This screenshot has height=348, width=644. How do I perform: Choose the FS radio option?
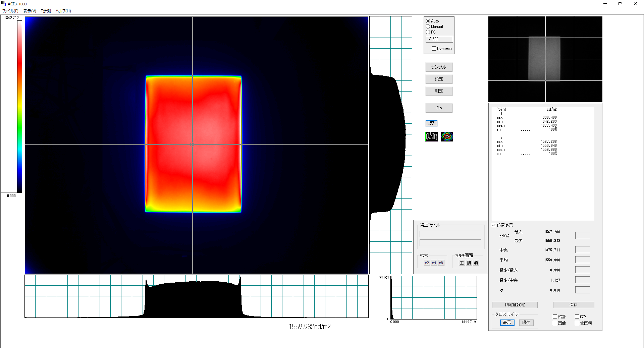428,32
